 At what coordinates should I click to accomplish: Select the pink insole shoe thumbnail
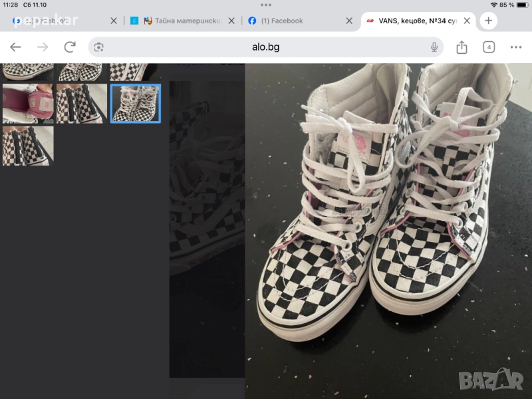coord(28,103)
